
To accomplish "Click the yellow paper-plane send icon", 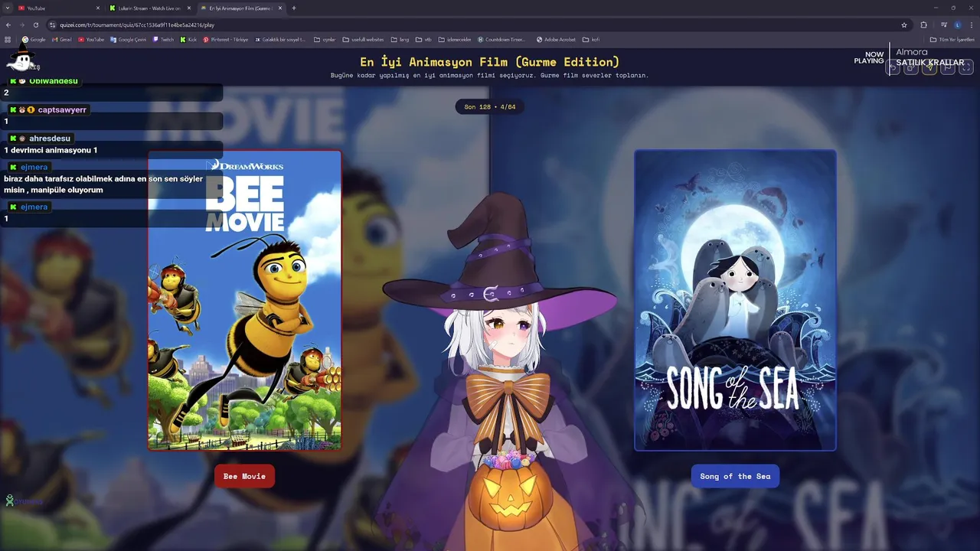I will (929, 68).
